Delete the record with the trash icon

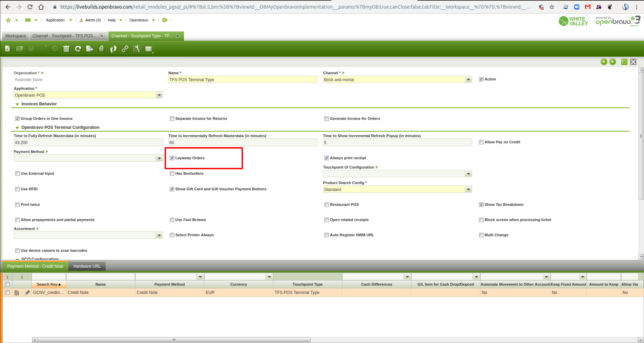click(x=66, y=49)
